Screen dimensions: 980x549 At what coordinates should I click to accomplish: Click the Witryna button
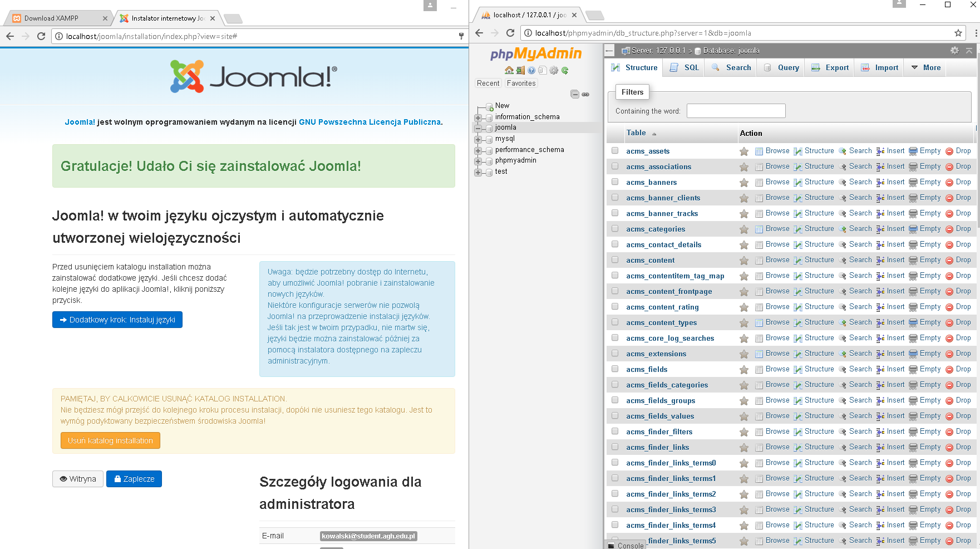(78, 479)
